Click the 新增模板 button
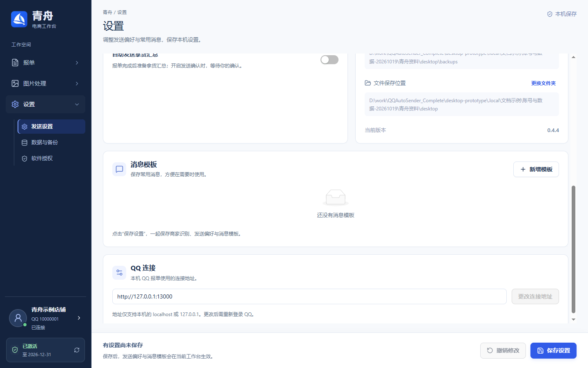 [536, 169]
